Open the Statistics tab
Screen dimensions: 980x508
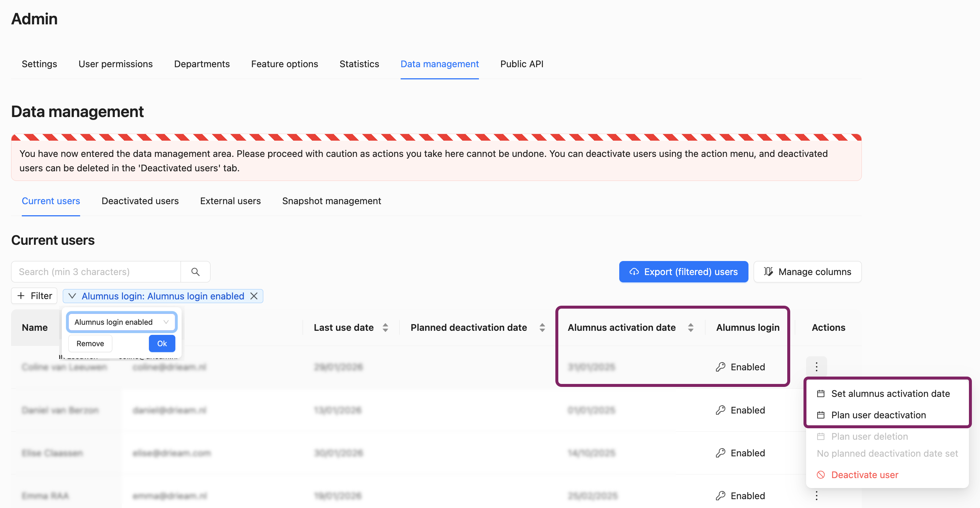click(359, 64)
